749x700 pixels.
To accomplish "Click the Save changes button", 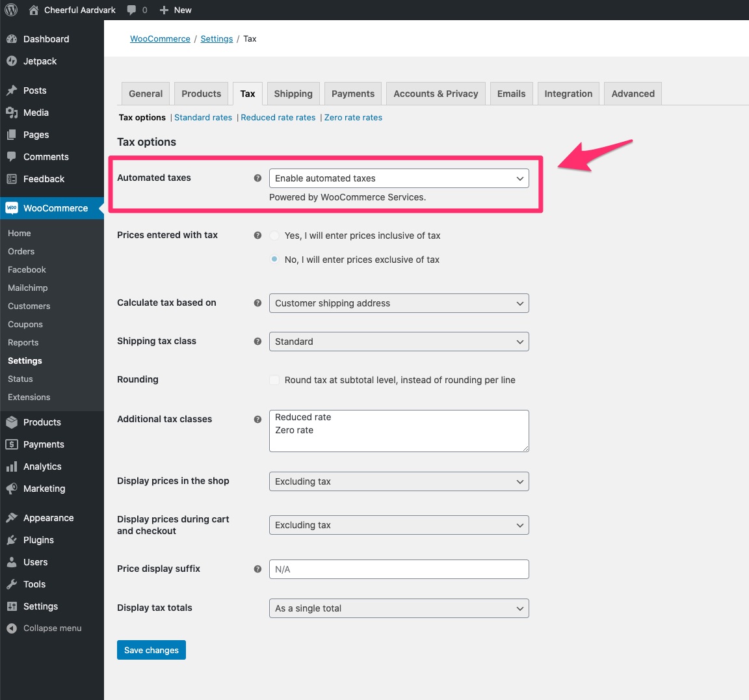I will click(151, 650).
